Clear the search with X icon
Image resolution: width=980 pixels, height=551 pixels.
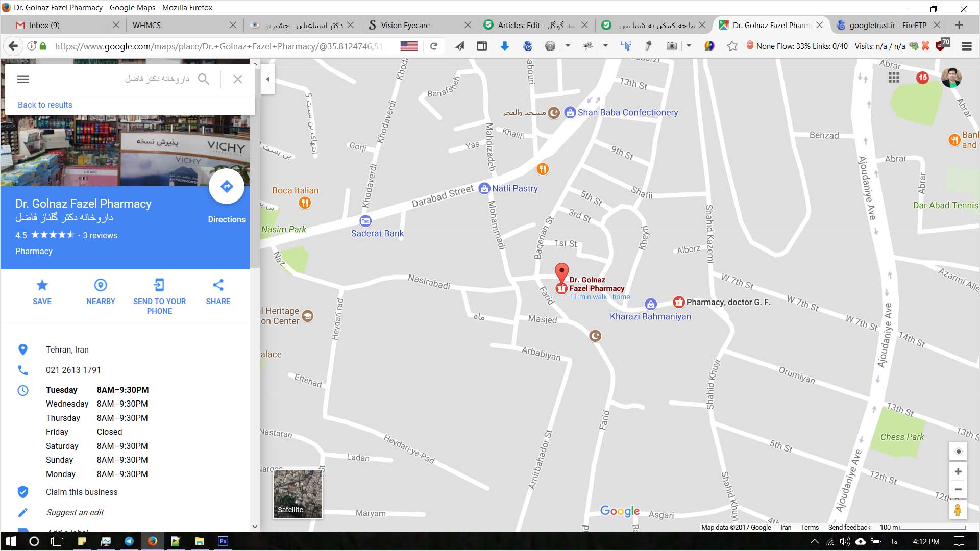(x=238, y=79)
